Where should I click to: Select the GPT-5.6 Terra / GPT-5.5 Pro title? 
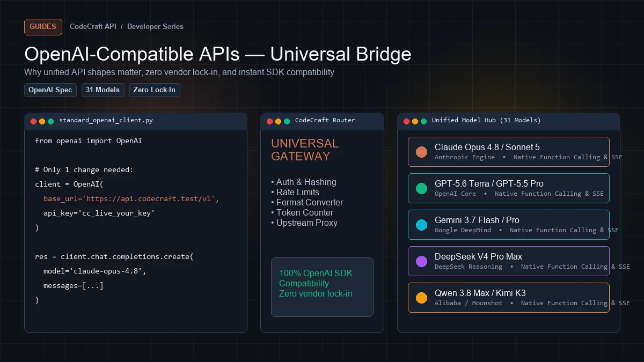(x=489, y=183)
